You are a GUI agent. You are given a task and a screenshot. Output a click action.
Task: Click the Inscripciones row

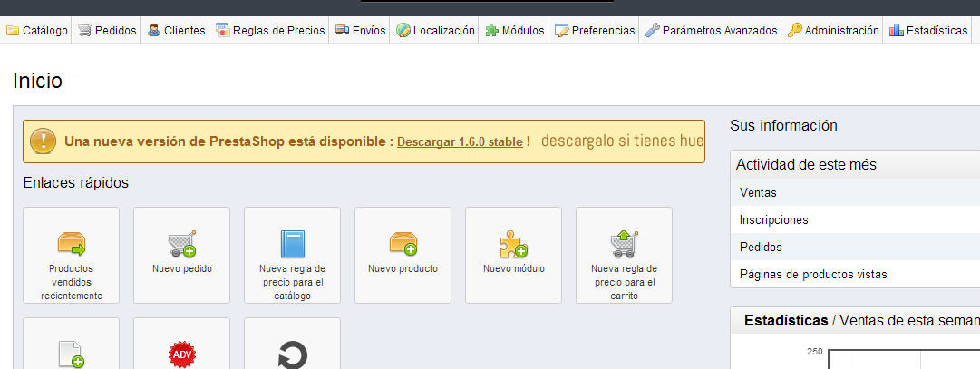pos(855,219)
